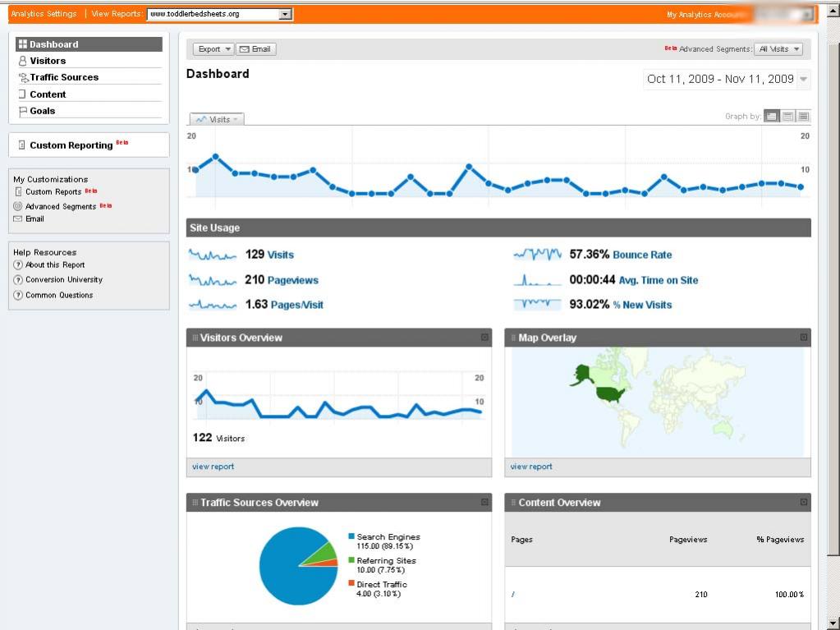
Task: Select Dashboard in sidebar
Action: [89, 44]
